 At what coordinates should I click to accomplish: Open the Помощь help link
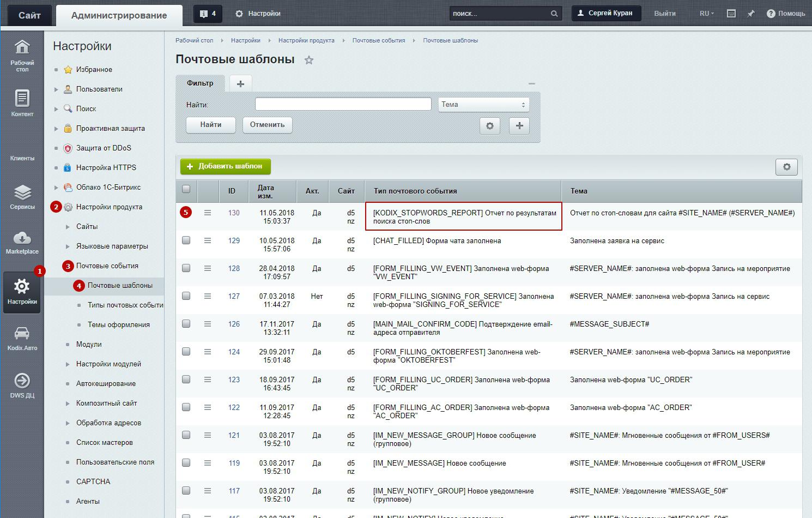click(786, 14)
